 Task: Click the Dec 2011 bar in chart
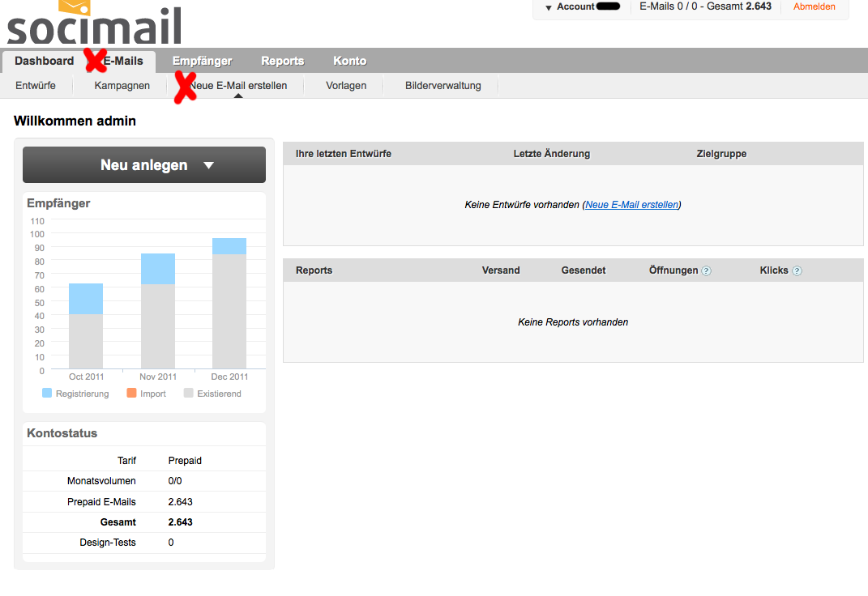click(x=229, y=303)
